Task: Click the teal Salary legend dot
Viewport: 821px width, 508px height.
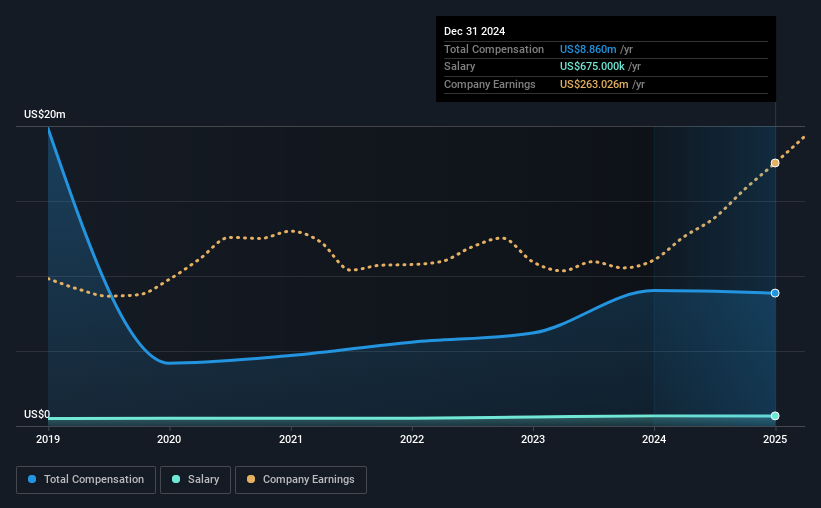Action: (176, 479)
